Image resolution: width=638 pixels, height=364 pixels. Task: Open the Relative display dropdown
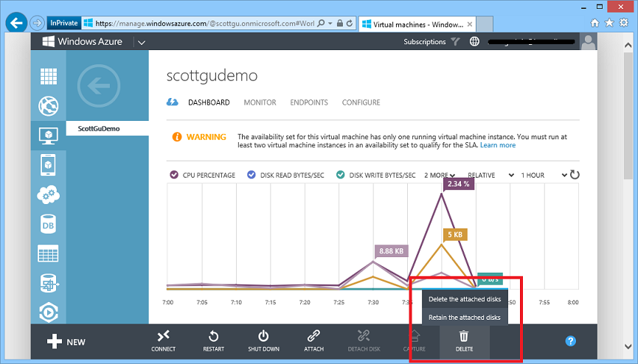click(x=490, y=175)
